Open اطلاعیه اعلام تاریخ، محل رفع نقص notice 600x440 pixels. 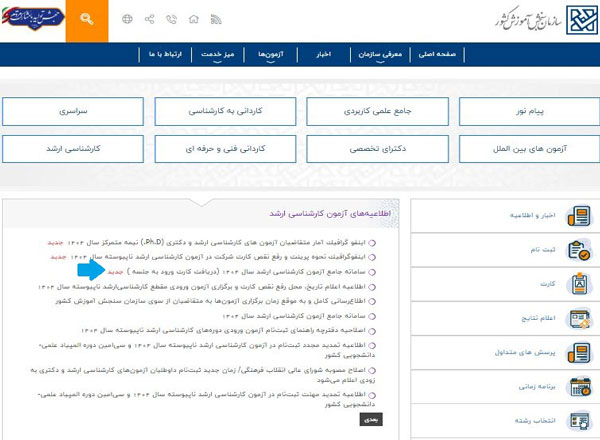[x=202, y=287]
